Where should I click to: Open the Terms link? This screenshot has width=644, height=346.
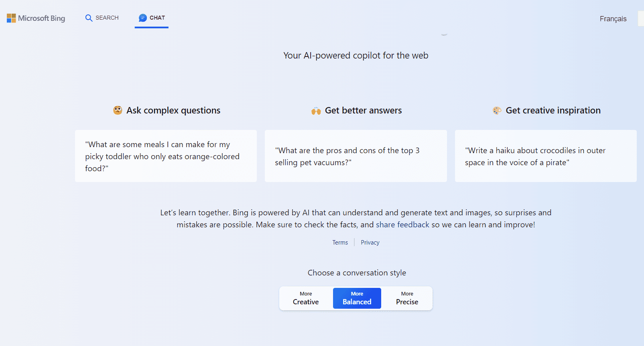(340, 243)
